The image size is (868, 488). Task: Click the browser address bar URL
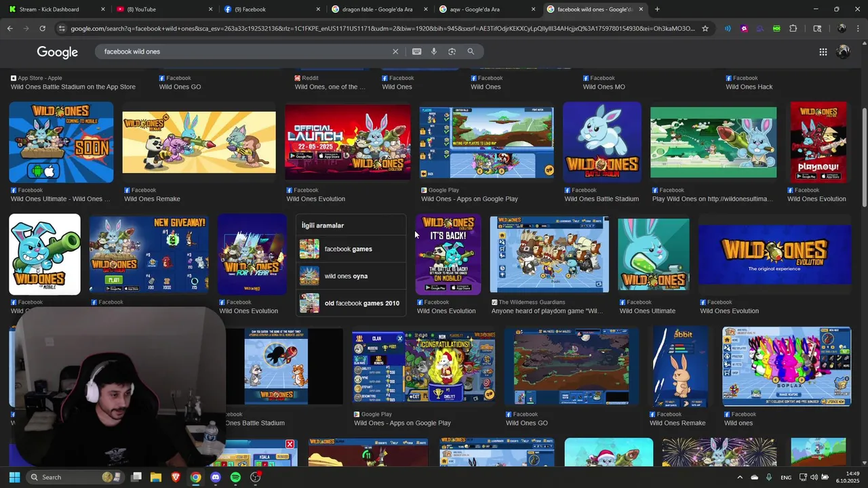383,28
